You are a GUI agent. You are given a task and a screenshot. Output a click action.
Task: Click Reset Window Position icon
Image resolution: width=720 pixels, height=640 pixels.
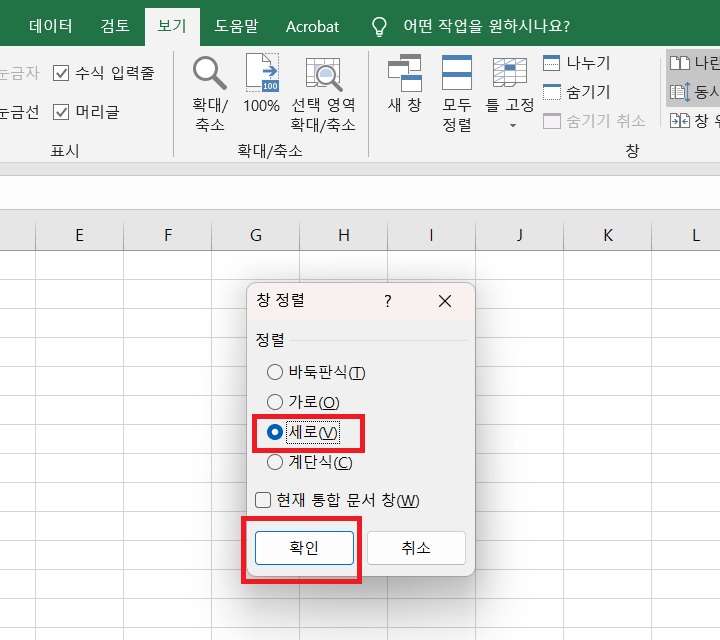680,121
